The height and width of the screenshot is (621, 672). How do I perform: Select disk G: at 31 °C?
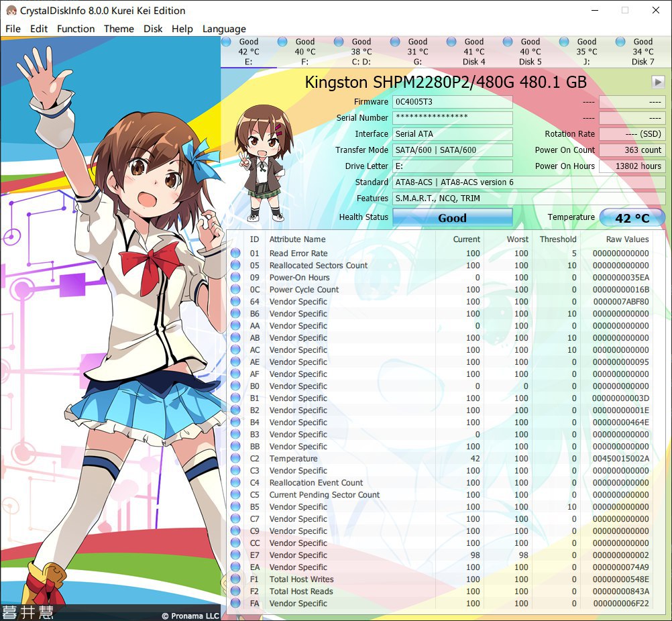coord(418,52)
